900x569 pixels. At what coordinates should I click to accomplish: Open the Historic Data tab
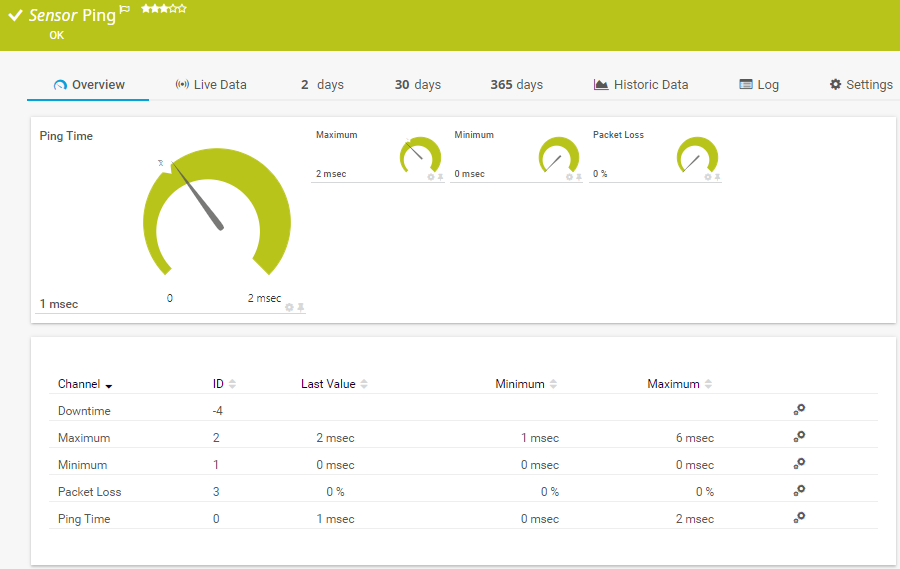[640, 85]
